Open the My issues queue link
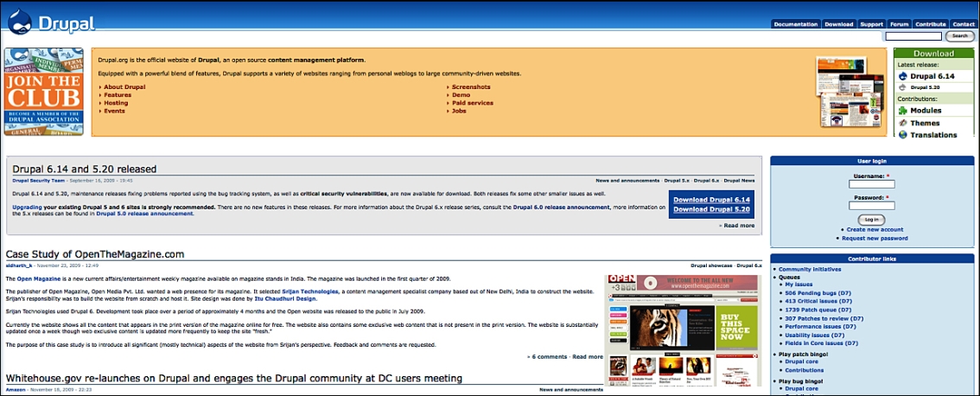 click(x=799, y=284)
